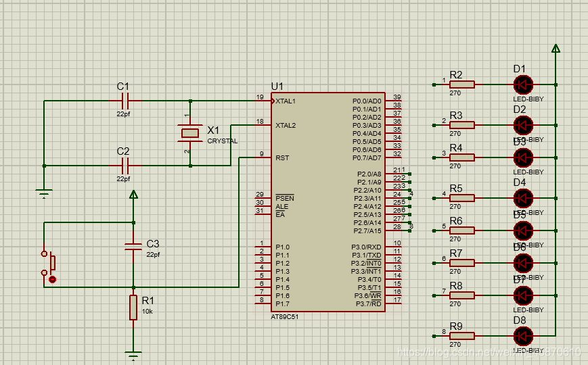Click the U1 reference label
This screenshot has height=365, width=588.
(277, 87)
